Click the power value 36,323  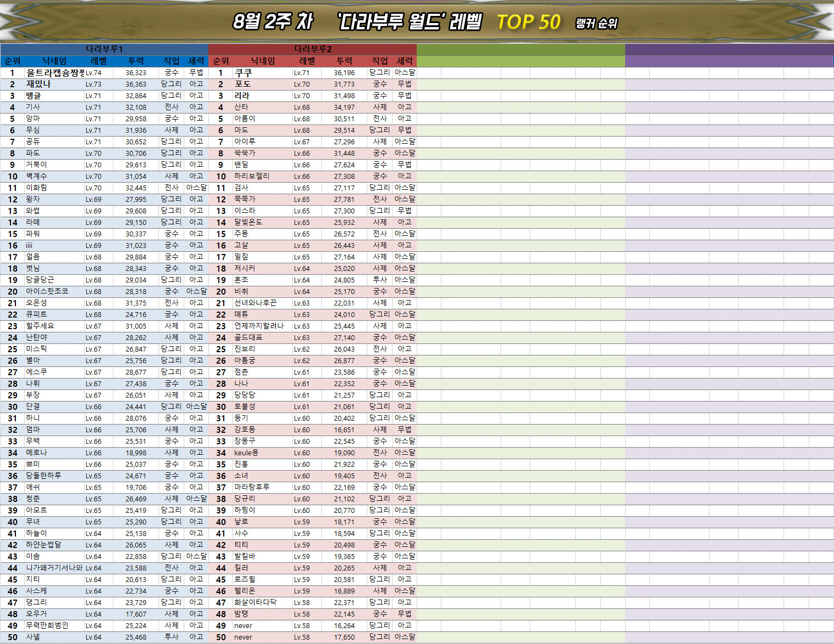[136, 72]
